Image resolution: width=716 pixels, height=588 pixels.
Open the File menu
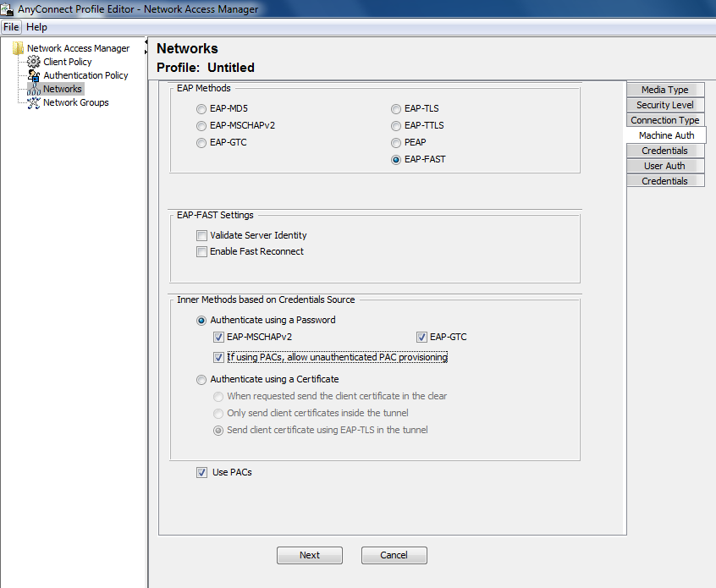point(11,27)
